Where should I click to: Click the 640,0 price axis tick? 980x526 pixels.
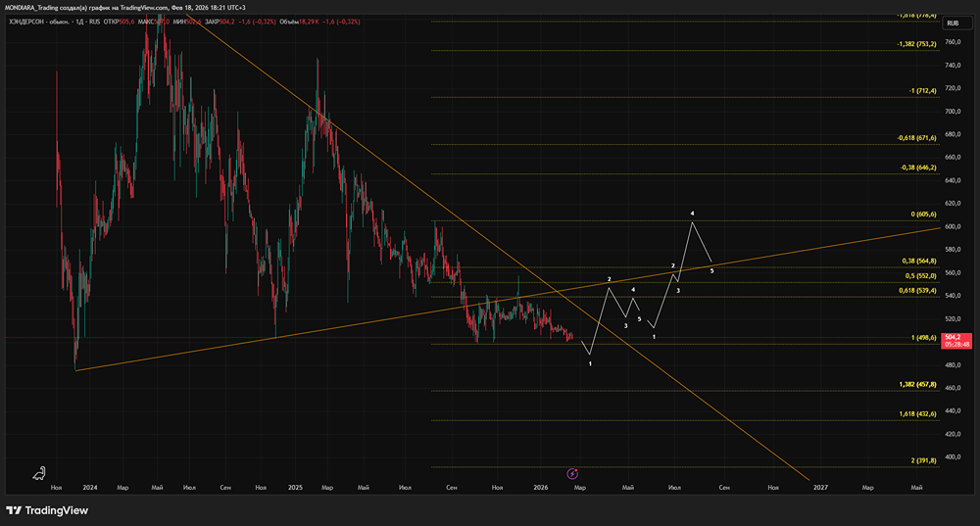[954, 180]
